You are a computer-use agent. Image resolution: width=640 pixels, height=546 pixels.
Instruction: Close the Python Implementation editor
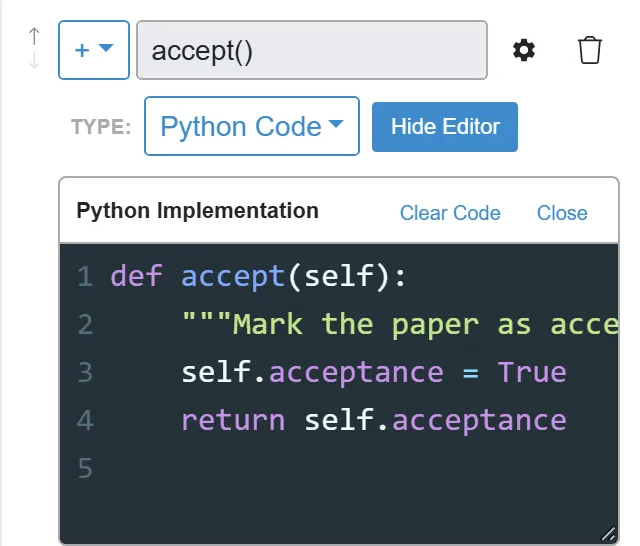tap(562, 213)
